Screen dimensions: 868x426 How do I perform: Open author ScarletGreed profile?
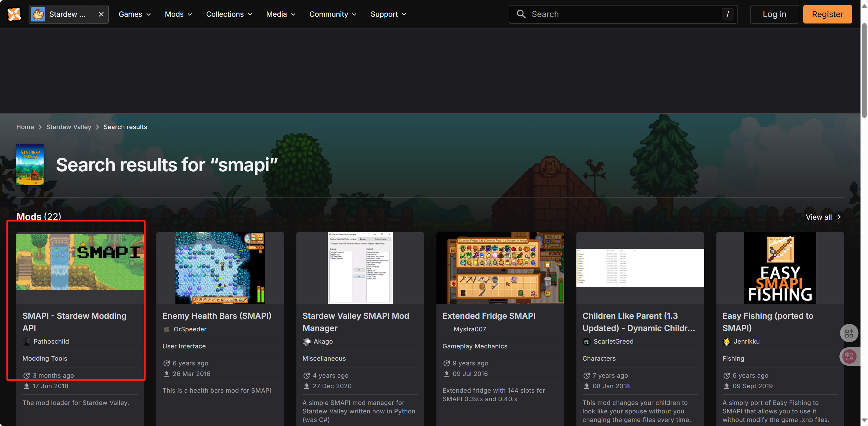click(x=614, y=342)
